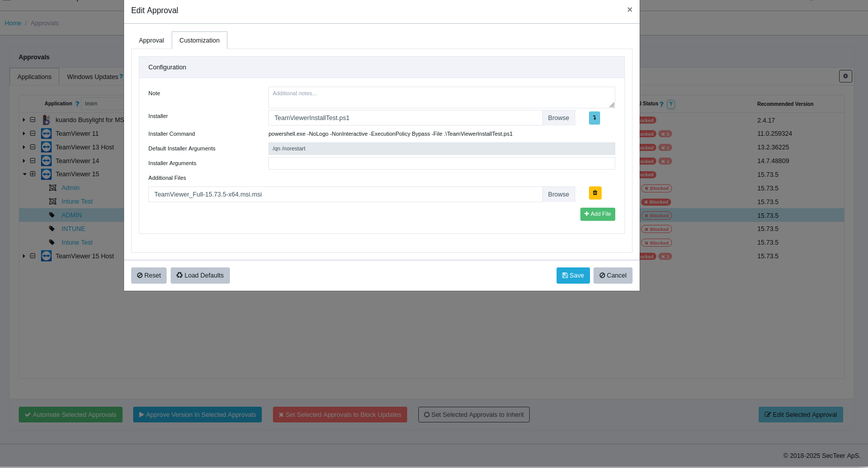The width and height of the screenshot is (868, 468).
Task: Click the kuando Busylight application icon
Action: tap(46, 120)
